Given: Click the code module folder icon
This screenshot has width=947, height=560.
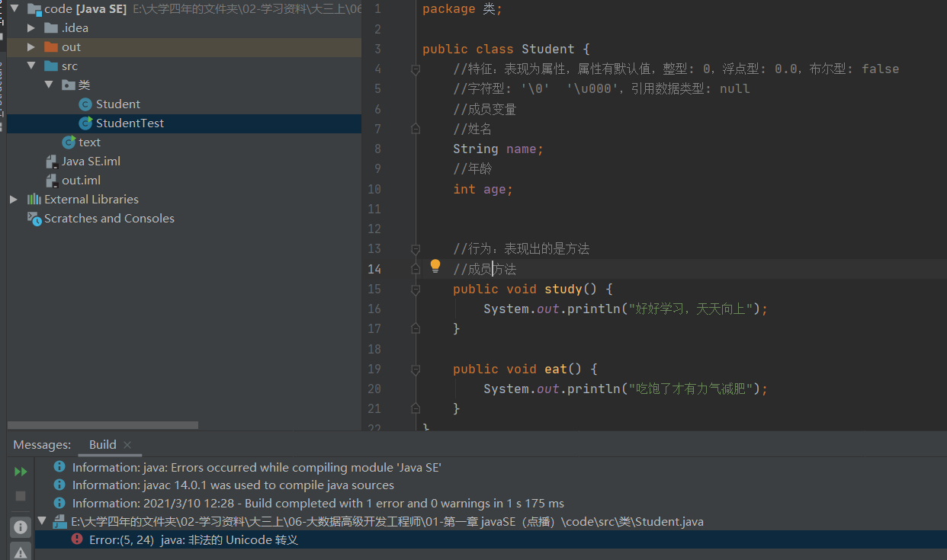Looking at the screenshot, I should pyautogui.click(x=34, y=9).
